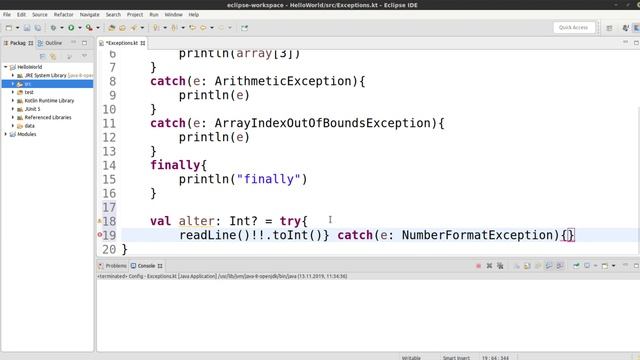
Task: Click the Next Annotation icon
Action: pyautogui.click(x=156, y=28)
